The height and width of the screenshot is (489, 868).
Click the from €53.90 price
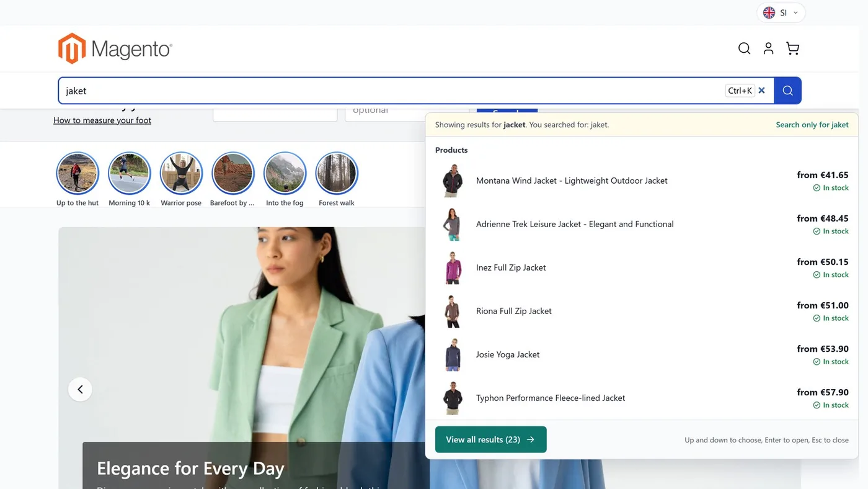click(x=823, y=349)
